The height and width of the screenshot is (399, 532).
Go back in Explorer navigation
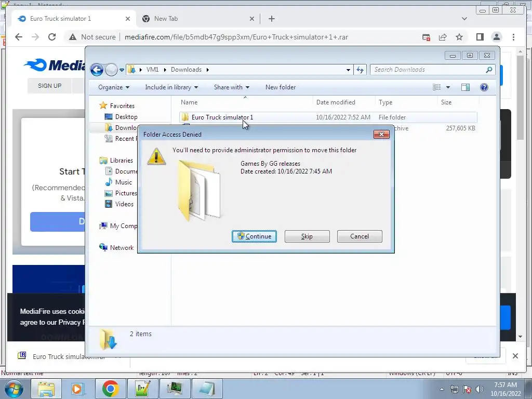coord(97,70)
